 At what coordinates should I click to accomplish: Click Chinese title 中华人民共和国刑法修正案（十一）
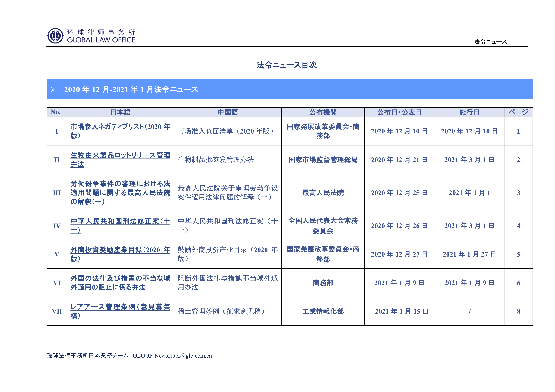(x=228, y=226)
